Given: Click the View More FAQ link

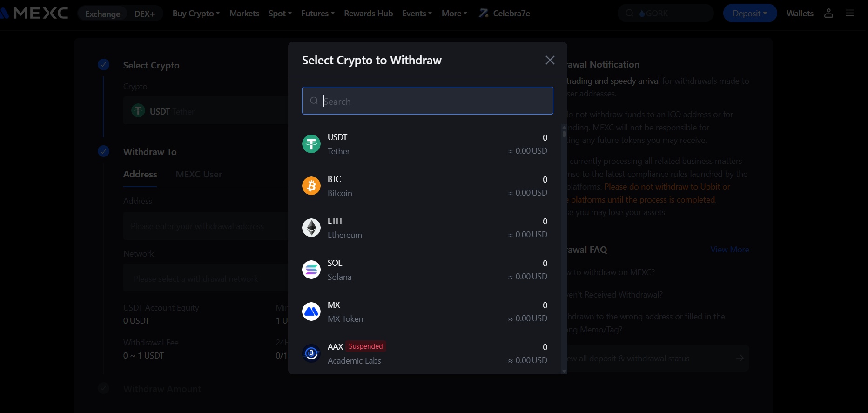Looking at the screenshot, I should pyautogui.click(x=729, y=250).
